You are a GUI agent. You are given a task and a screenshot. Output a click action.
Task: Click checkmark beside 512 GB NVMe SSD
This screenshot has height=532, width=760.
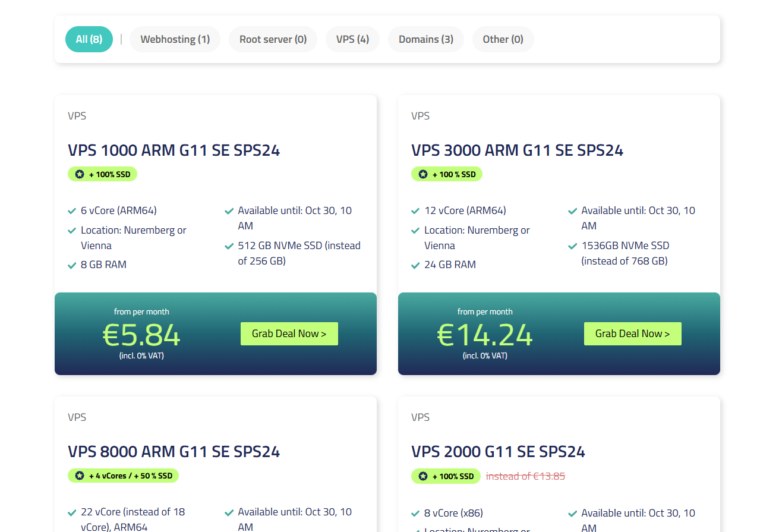coord(229,246)
